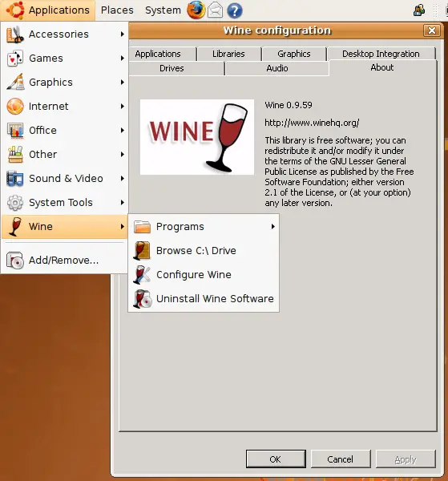Click the Wine menu label

41,227
